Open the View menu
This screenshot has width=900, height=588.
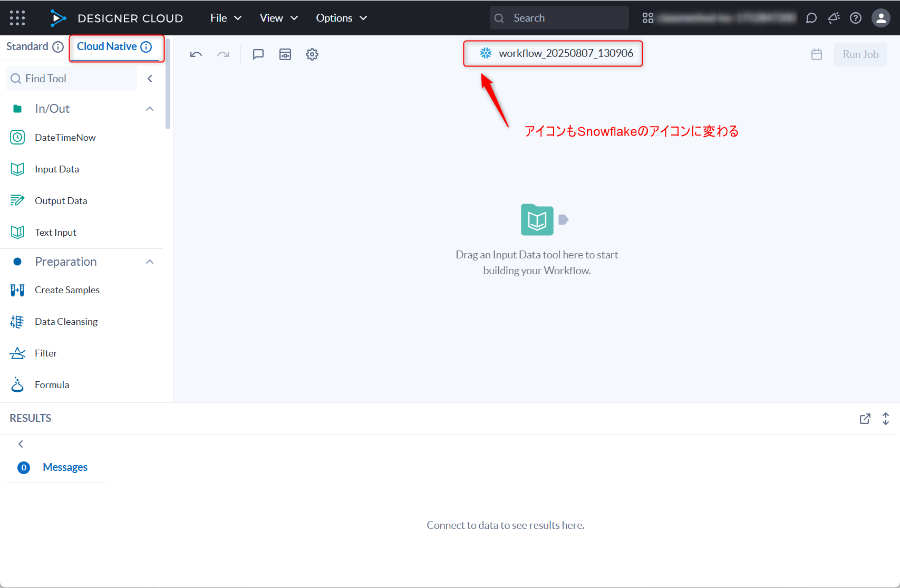coord(279,18)
